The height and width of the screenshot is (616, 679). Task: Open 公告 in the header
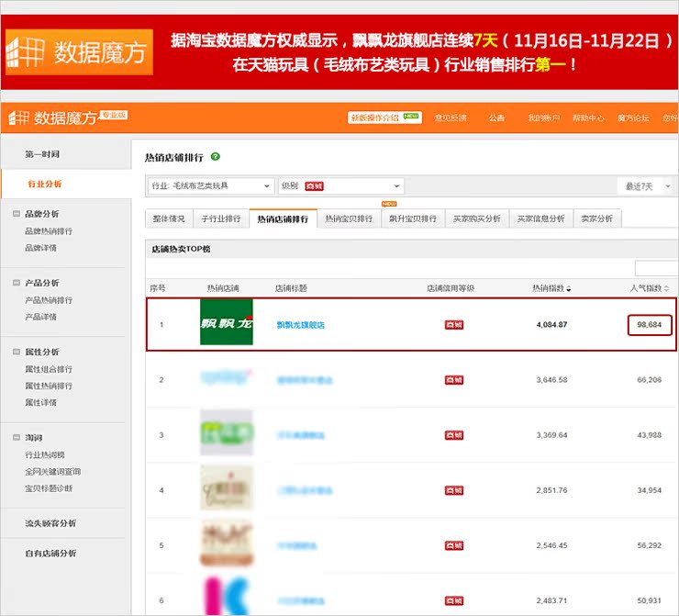coord(496,118)
